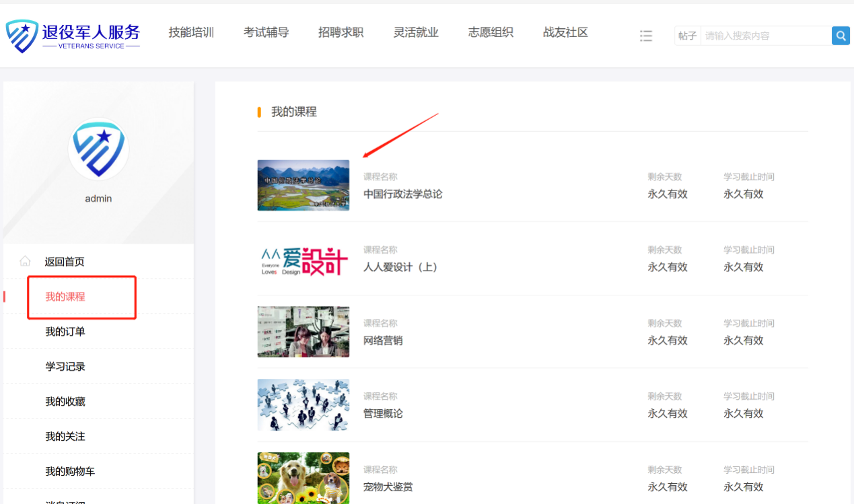Open the 技能培训 navigation menu
This screenshot has height=504, width=854.
[191, 32]
